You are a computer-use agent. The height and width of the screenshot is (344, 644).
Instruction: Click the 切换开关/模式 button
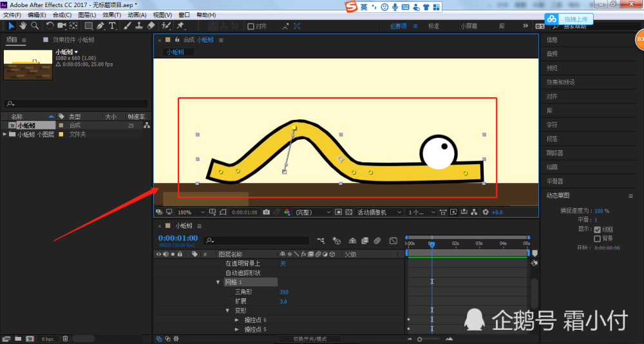point(310,339)
